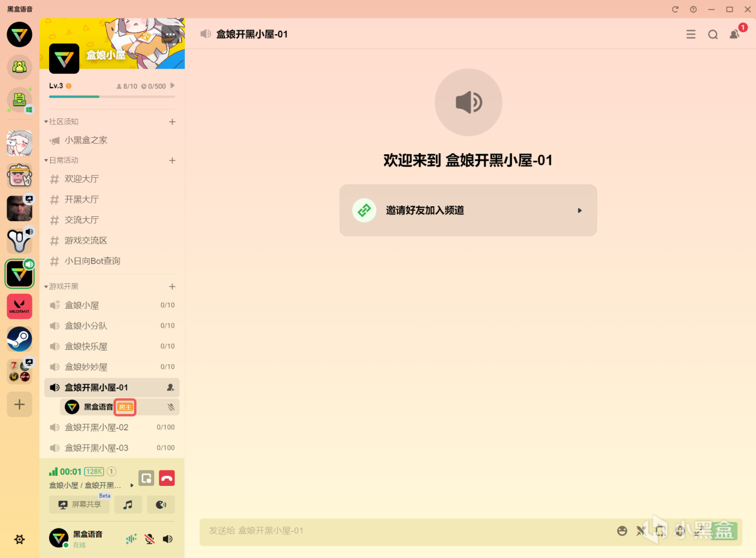
Task: Collapse the 游戏开黑 category
Action: pyautogui.click(x=61, y=287)
